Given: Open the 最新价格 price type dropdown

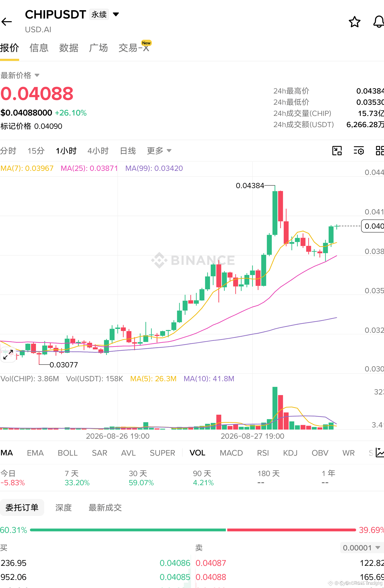Looking at the screenshot, I should pyautogui.click(x=37, y=75).
